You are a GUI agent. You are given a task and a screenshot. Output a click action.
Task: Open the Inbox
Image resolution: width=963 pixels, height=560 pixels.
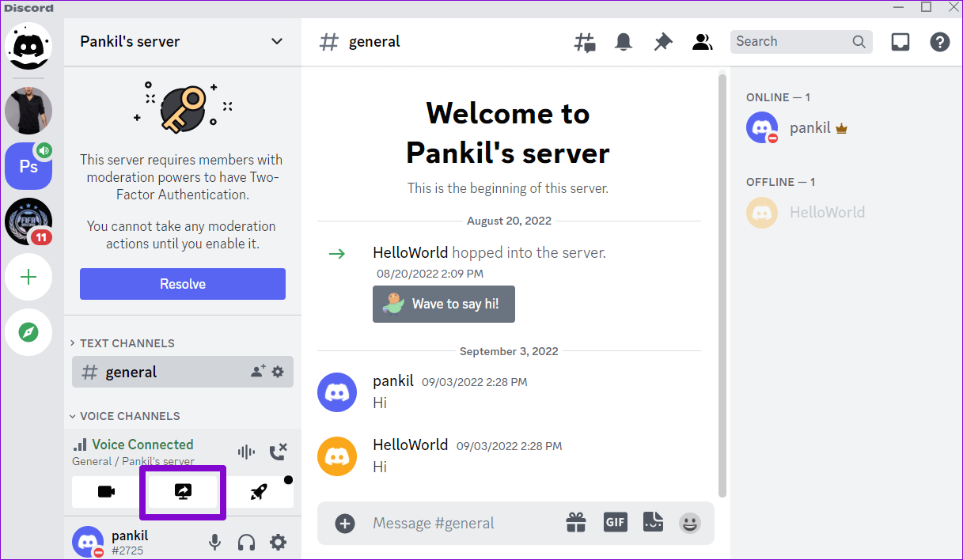coord(900,42)
